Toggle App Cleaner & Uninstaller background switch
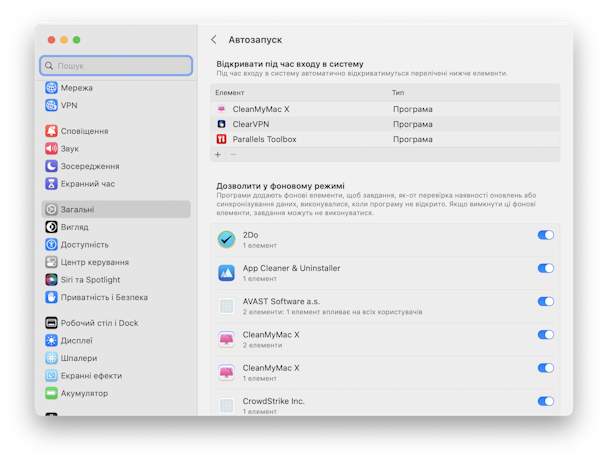This screenshot has height=462, width=608. pyautogui.click(x=546, y=268)
